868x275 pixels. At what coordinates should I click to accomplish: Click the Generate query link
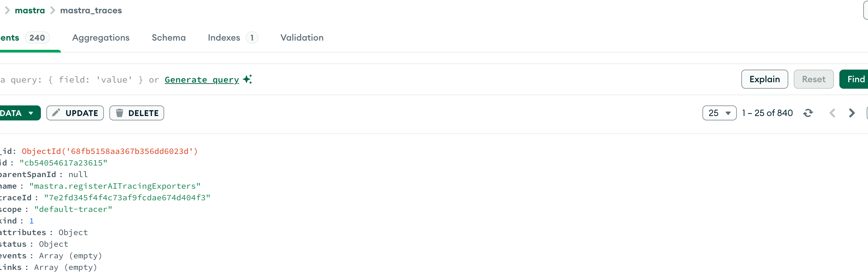pyautogui.click(x=202, y=79)
